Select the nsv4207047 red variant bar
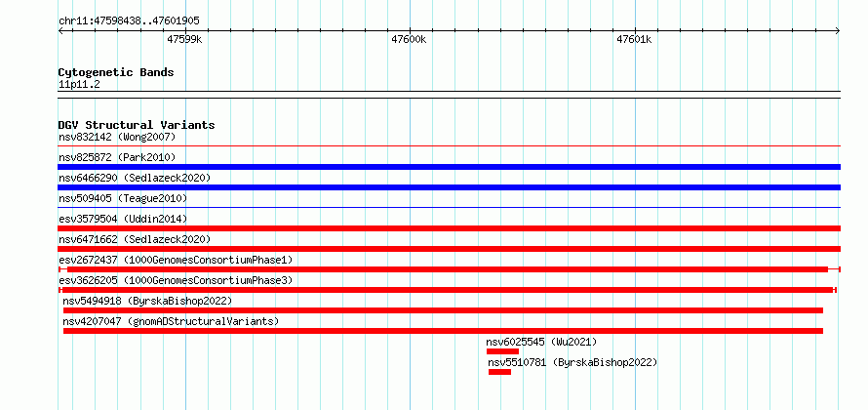Viewport: 868px width, 410px height. (x=443, y=331)
